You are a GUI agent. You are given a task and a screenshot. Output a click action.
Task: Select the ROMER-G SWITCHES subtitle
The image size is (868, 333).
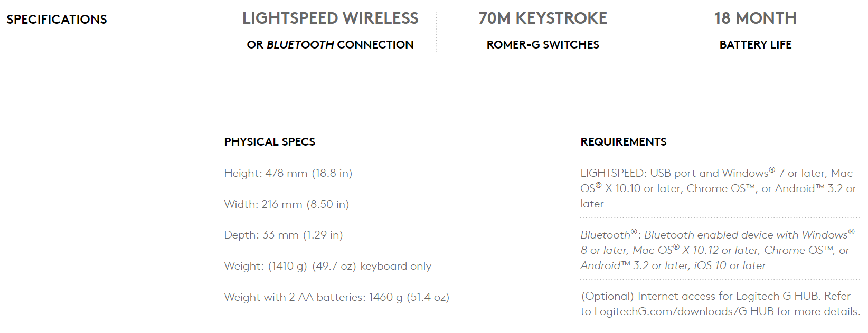(543, 45)
